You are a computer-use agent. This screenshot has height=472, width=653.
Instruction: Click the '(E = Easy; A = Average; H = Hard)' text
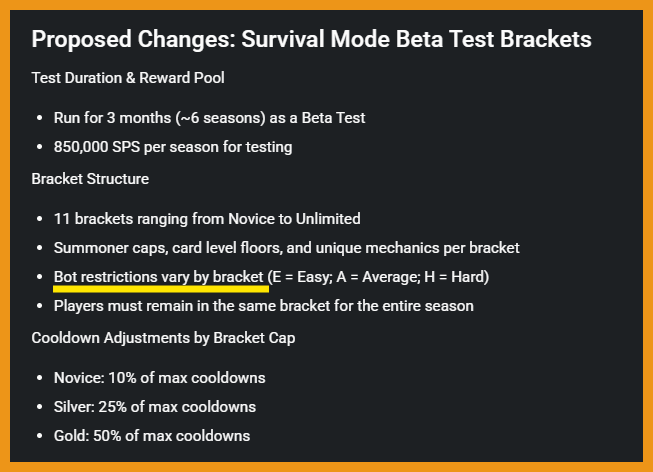click(x=378, y=277)
